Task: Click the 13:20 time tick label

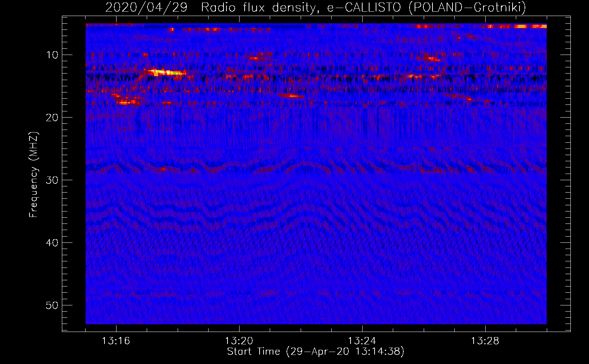Action: (x=239, y=341)
